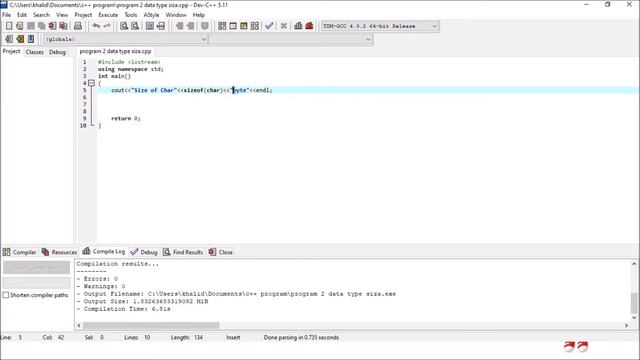Click the compile log scroll right arrow
This screenshot has height=360, width=640.
(627, 325)
